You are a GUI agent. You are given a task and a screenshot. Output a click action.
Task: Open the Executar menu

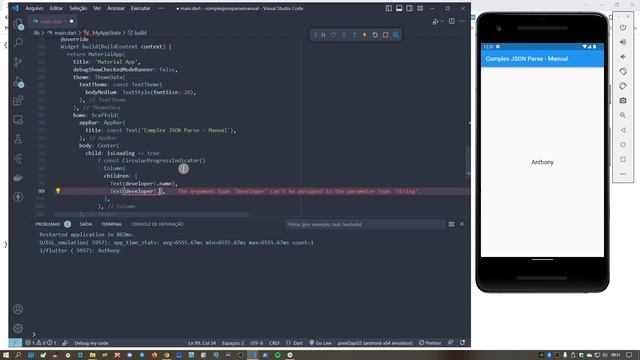[x=140, y=8]
